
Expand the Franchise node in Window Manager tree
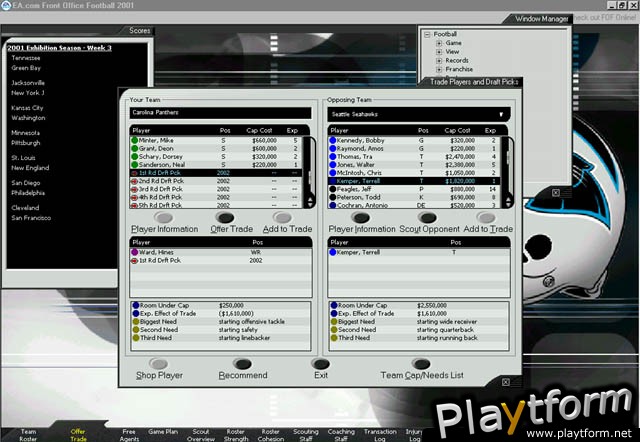point(439,69)
